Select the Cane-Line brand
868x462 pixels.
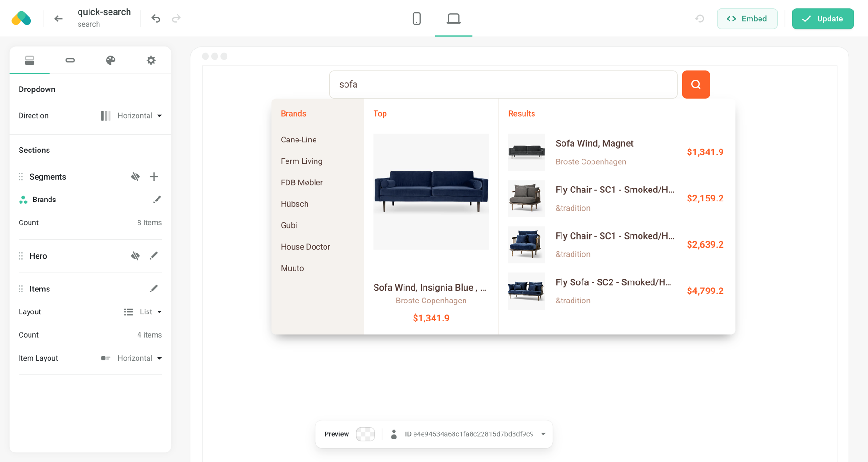[298, 140]
